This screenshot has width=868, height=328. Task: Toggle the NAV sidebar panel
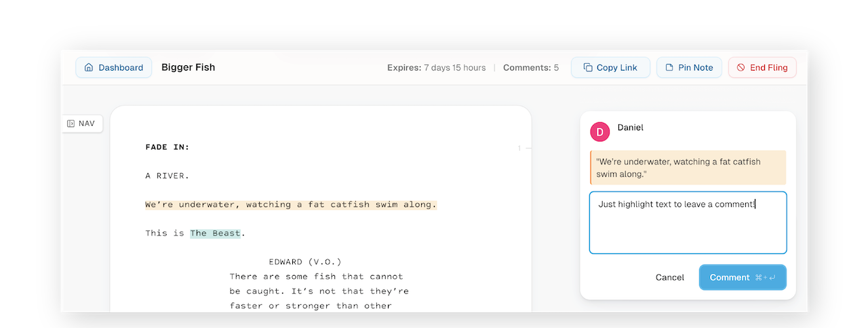81,124
